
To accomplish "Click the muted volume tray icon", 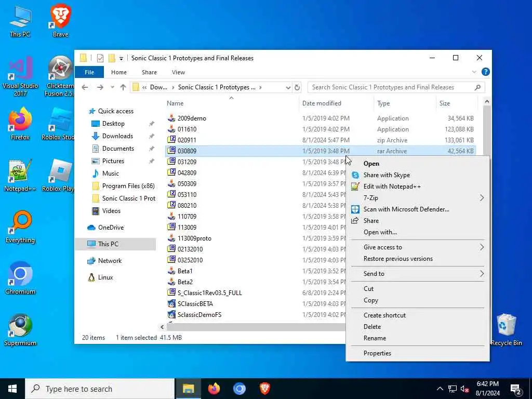I will pyautogui.click(x=465, y=389).
